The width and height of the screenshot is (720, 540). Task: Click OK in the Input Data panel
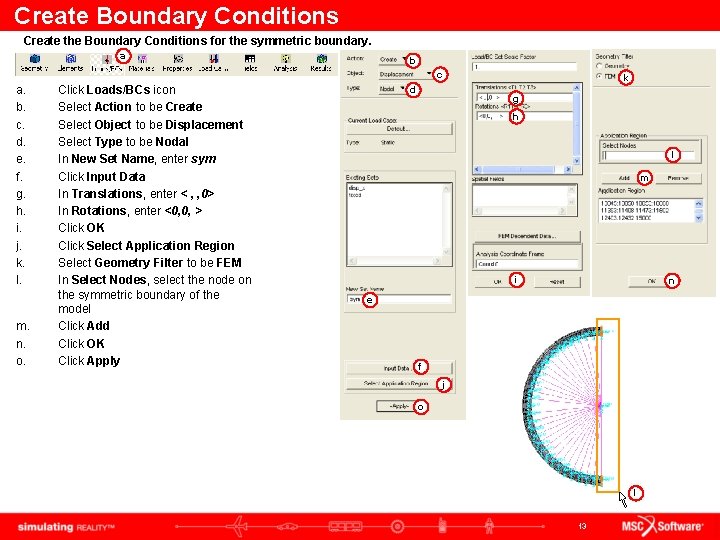[498, 281]
